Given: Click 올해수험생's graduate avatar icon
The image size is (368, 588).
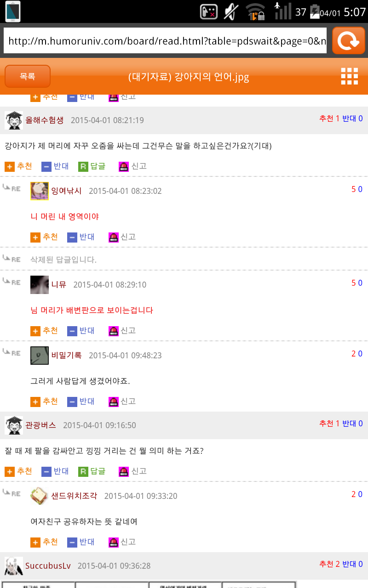Looking at the screenshot, I should (14, 120).
